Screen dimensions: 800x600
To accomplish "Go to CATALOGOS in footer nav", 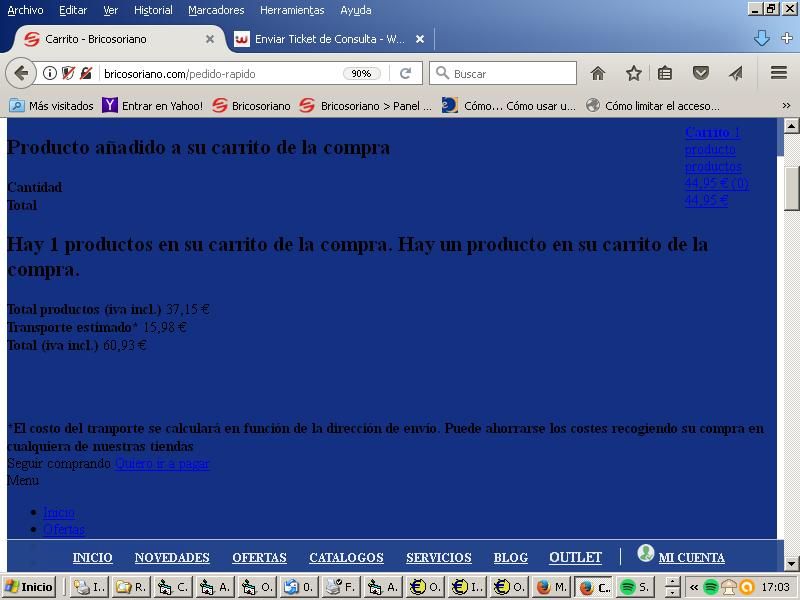I will [346, 558].
